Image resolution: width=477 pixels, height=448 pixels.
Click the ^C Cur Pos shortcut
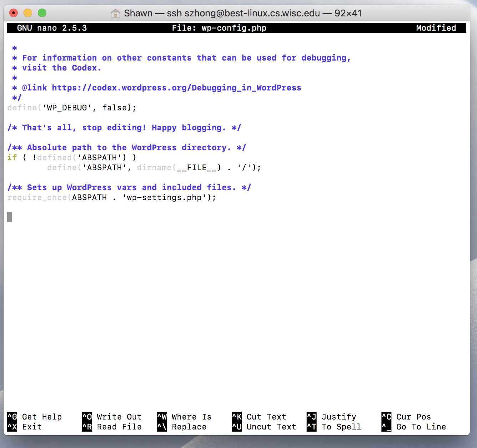tap(406, 417)
